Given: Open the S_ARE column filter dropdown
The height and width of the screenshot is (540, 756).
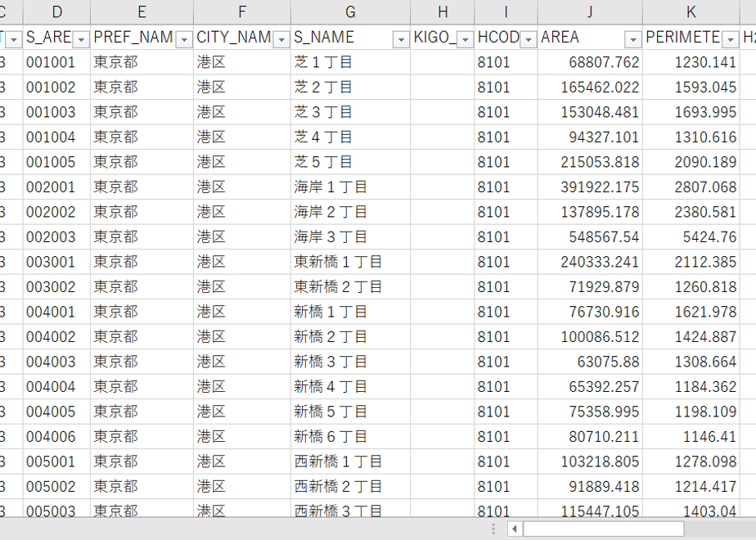Looking at the screenshot, I should 81,39.
